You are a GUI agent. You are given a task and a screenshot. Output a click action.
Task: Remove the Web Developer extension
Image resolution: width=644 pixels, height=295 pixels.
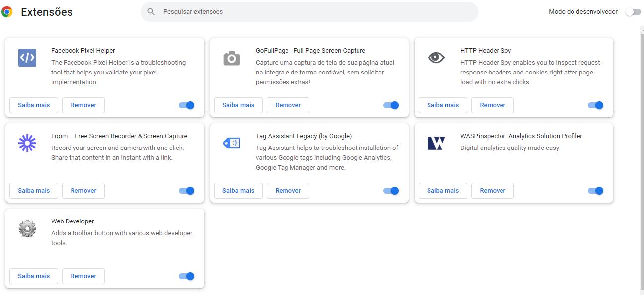(x=83, y=276)
